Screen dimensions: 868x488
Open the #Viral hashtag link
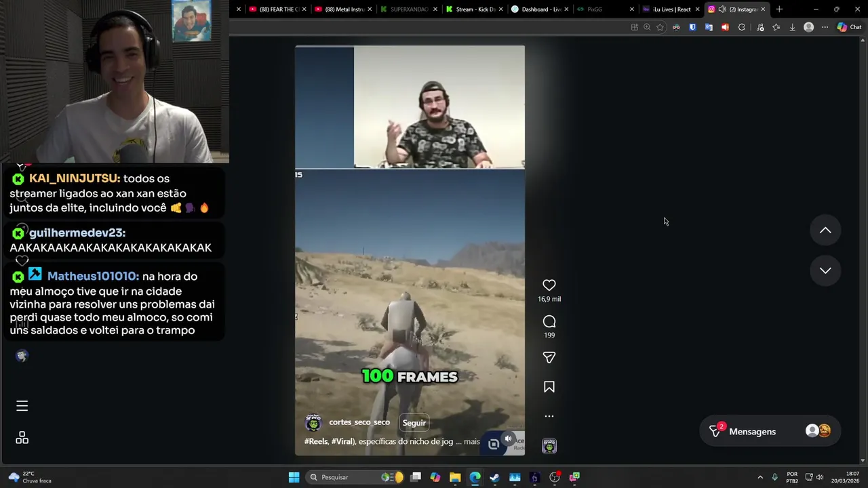342,442
